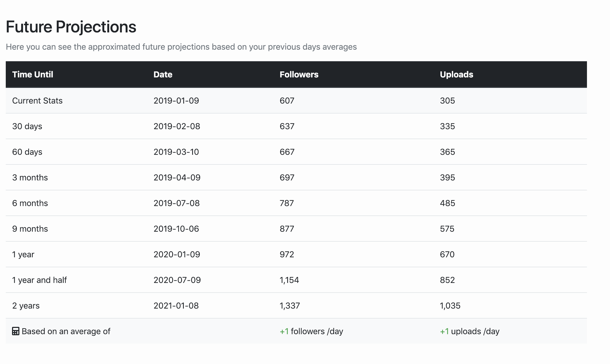Click the Future Projections heading
Image resolution: width=610 pixels, height=364 pixels.
tap(71, 27)
